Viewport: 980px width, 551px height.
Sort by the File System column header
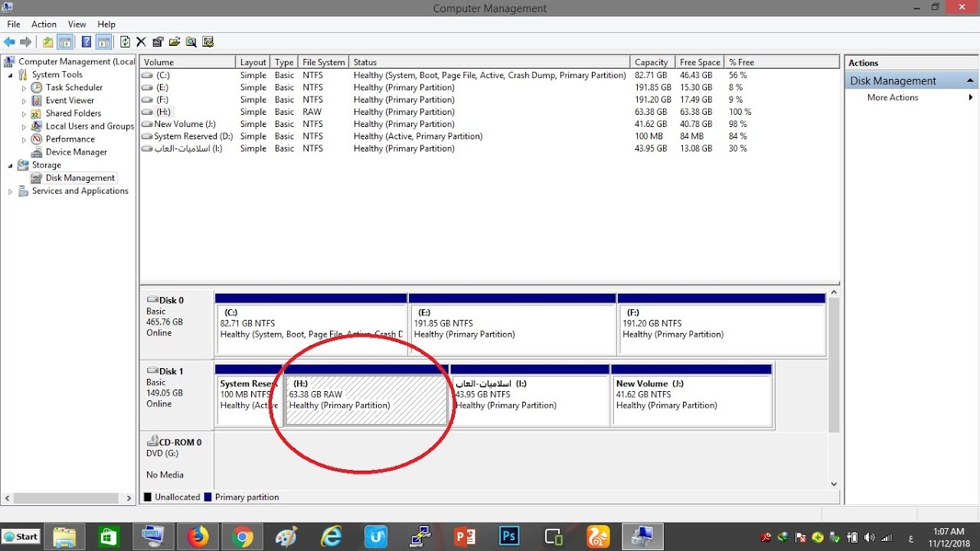324,62
